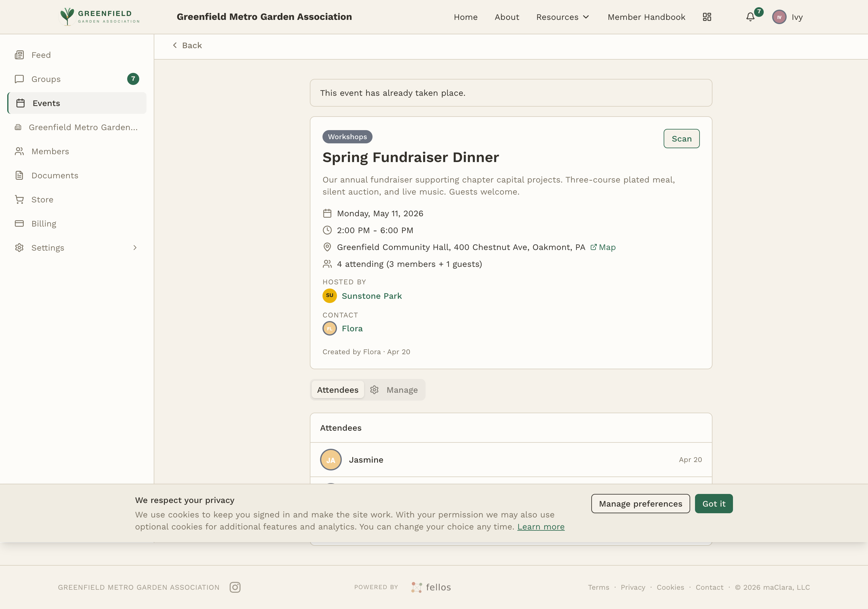This screenshot has width=868, height=609.
Task: Click the Jasmine attendee row name
Action: pos(366,460)
